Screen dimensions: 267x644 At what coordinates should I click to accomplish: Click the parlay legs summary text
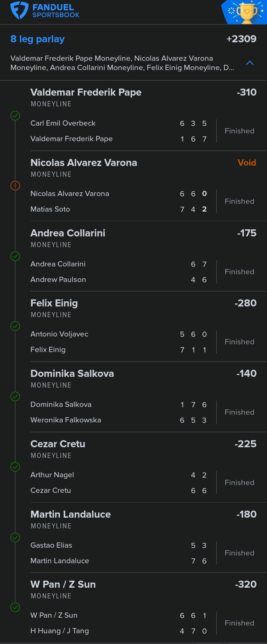[x=122, y=63]
